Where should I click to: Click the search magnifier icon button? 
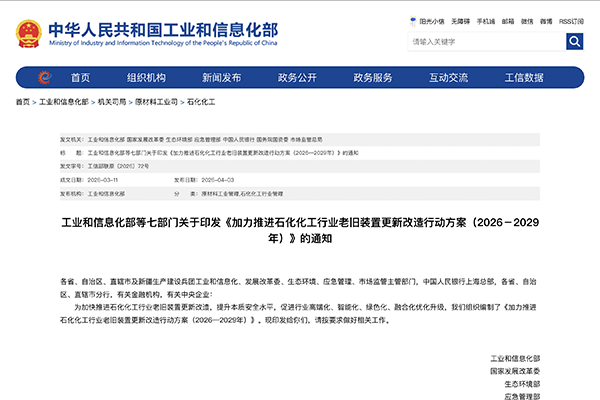pos(575,42)
